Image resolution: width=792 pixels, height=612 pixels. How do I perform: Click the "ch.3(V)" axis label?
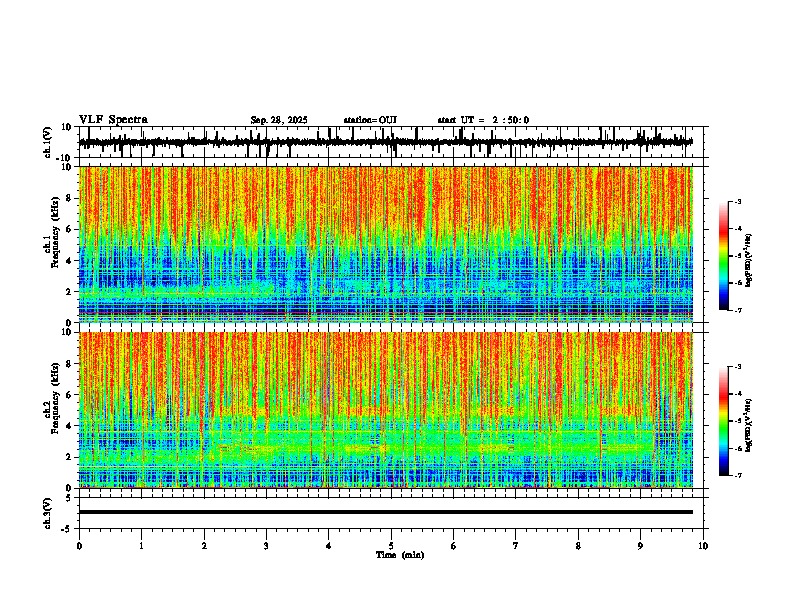point(48,513)
